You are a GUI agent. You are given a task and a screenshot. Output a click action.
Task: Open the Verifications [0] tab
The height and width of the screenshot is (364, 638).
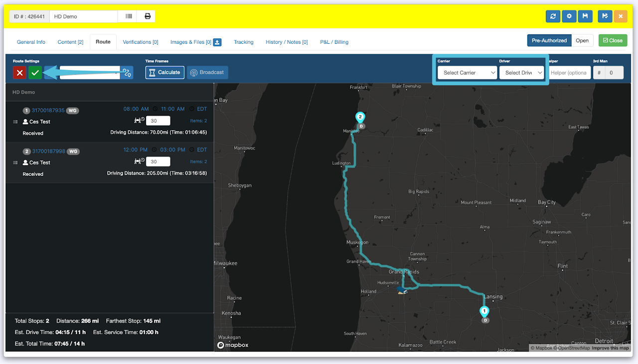(141, 42)
